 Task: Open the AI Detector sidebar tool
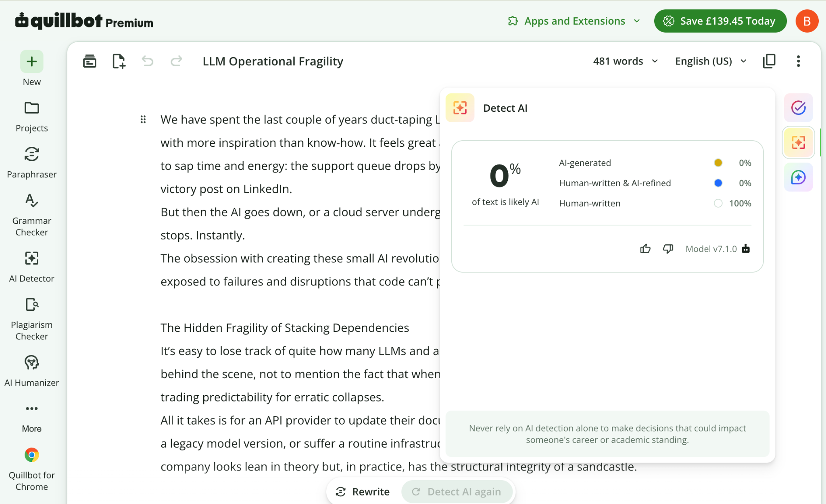click(x=31, y=267)
